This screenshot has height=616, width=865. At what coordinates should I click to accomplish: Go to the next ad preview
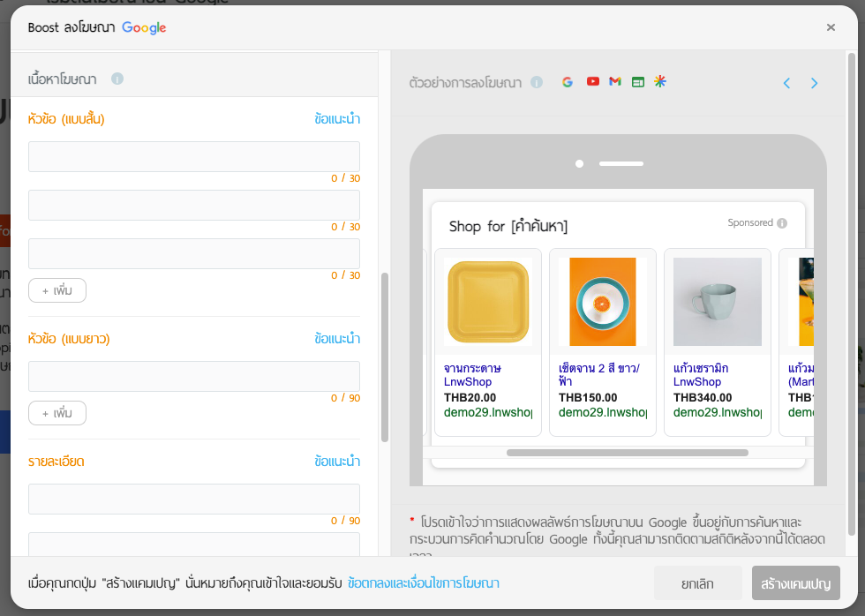[814, 84]
